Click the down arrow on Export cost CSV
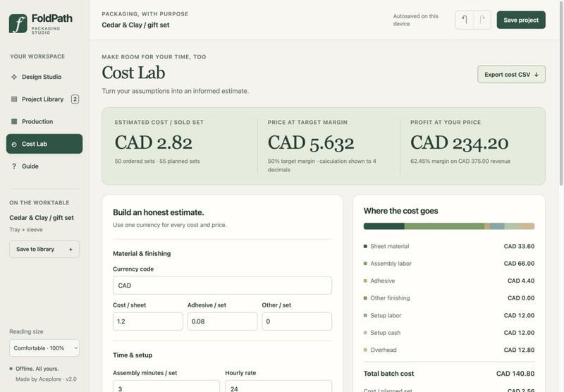Image resolution: width=564 pixels, height=392 pixels. point(537,75)
